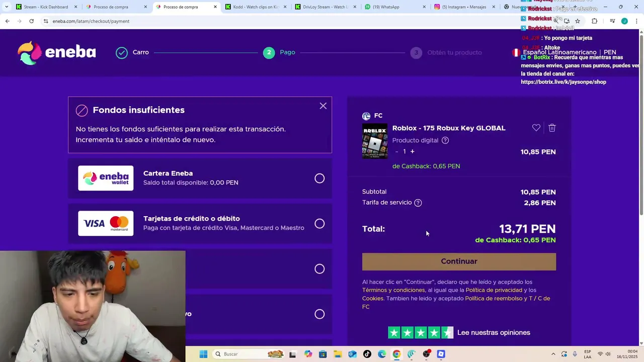This screenshot has width=644, height=362.
Task: Click browser back arrow
Action: [7, 21]
